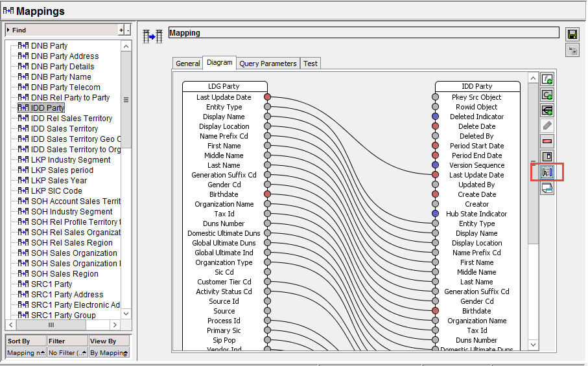588x366 pixels.
Task: Open the View By dropdown showing By Mapping
Action: 109,352
